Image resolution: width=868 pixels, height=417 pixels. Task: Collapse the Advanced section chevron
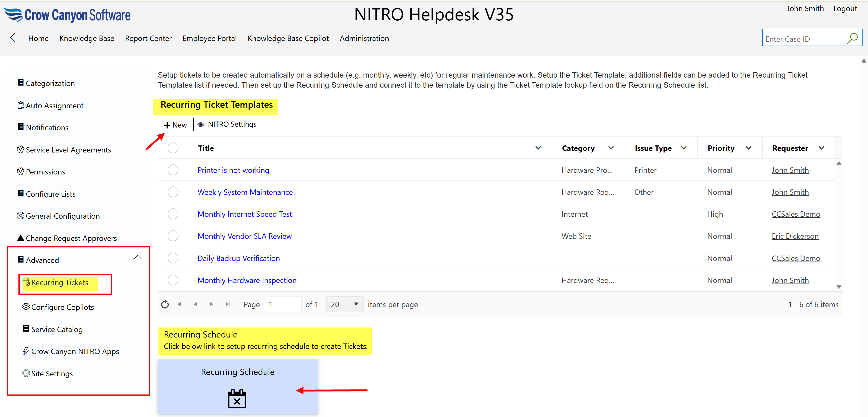[138, 257]
